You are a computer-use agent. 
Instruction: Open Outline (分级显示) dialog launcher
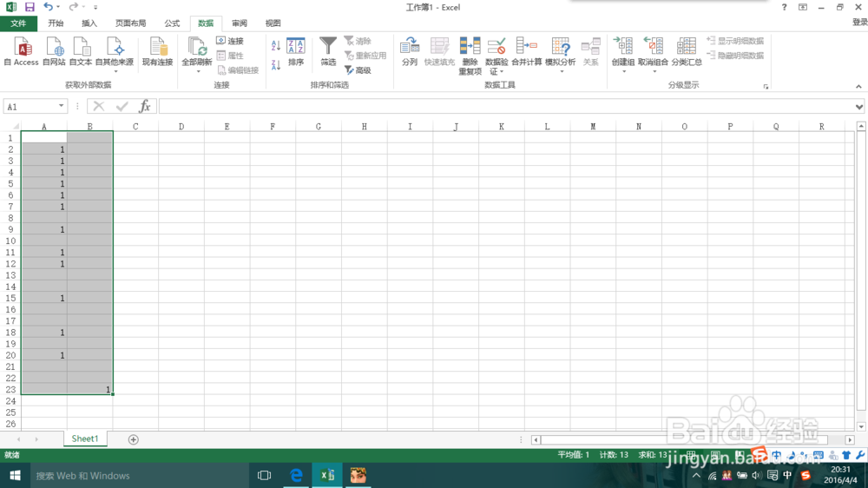click(x=766, y=87)
